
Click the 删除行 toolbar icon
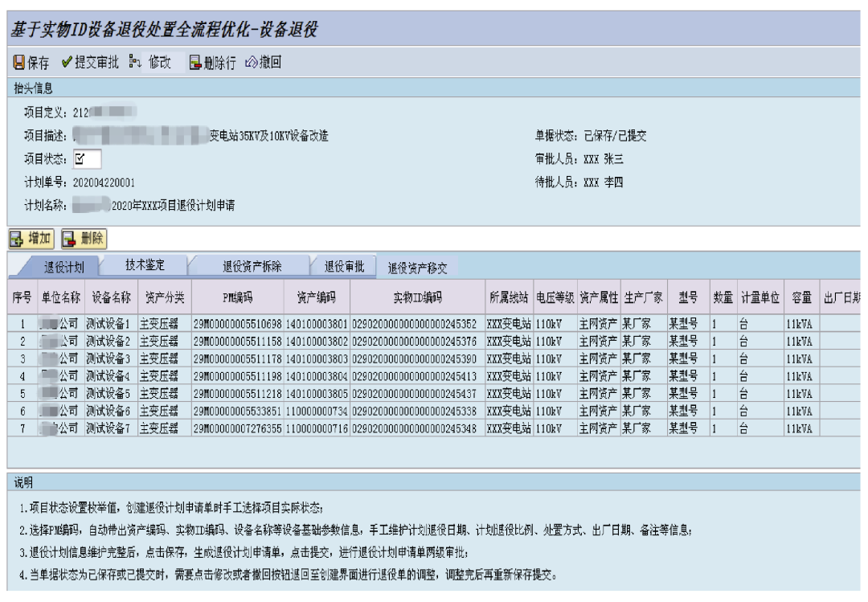coord(194,63)
